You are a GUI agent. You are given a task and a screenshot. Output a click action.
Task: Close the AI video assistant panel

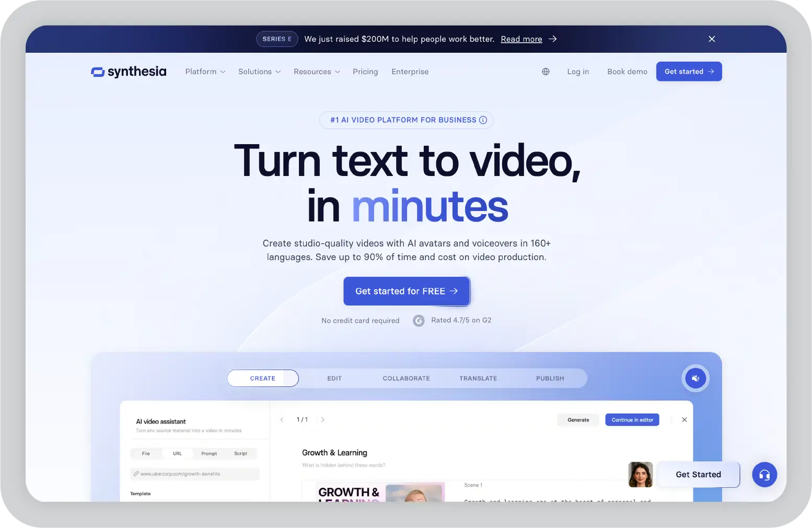tap(685, 420)
